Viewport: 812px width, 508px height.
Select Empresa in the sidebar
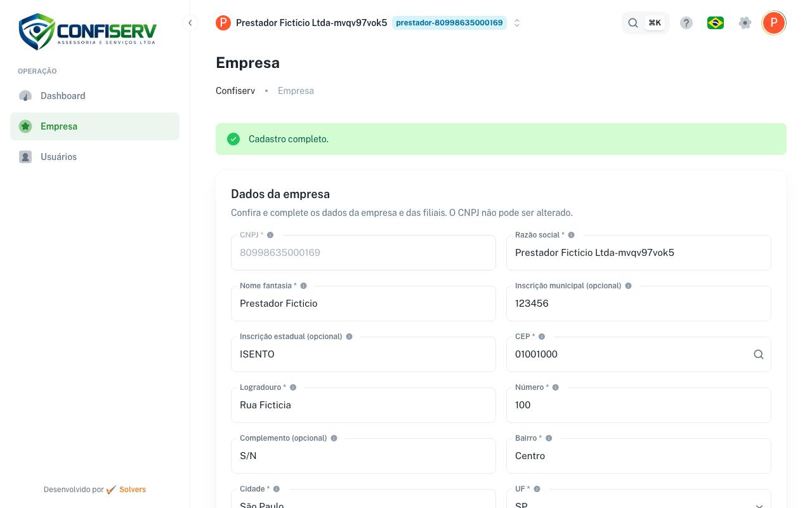coord(95,126)
